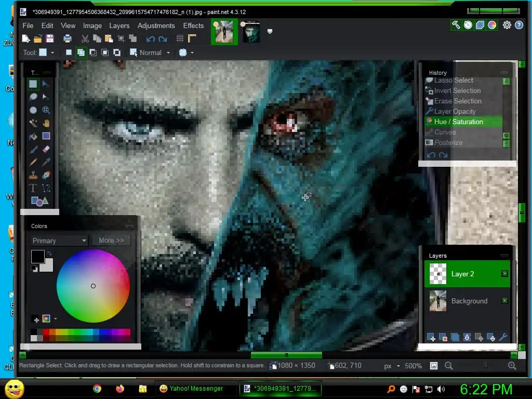Click the Undo arrow in the toolbar
532x399 pixels.
(x=150, y=38)
